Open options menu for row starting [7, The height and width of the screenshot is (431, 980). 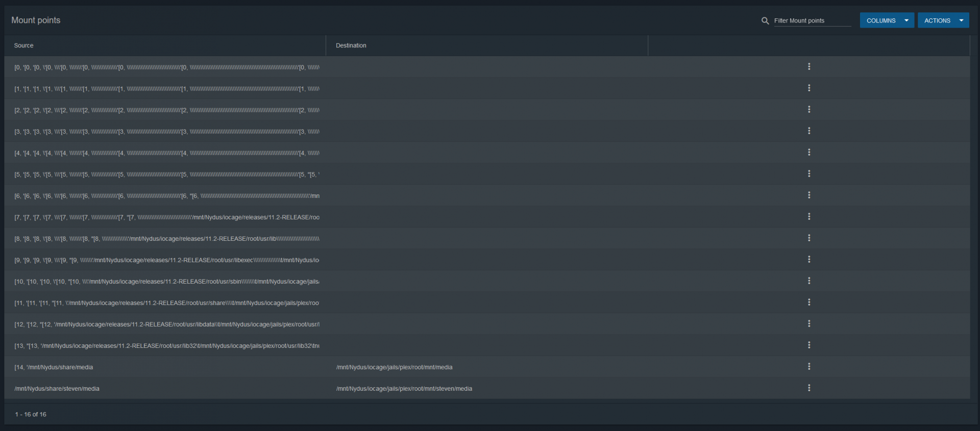tap(809, 217)
